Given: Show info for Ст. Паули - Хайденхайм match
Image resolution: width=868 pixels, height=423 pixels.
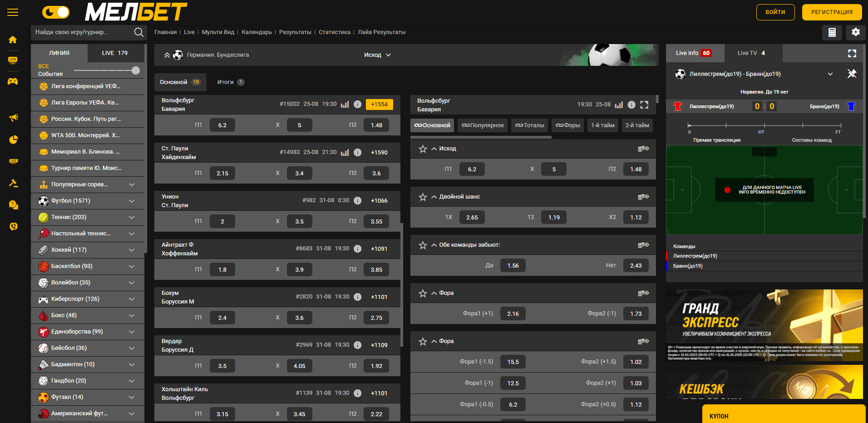Looking at the screenshot, I should pyautogui.click(x=358, y=152).
